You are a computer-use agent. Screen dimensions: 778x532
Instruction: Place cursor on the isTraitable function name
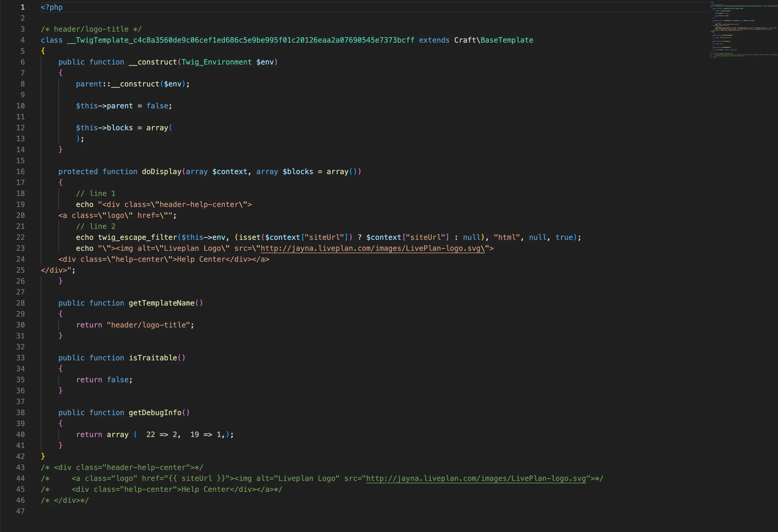click(155, 358)
